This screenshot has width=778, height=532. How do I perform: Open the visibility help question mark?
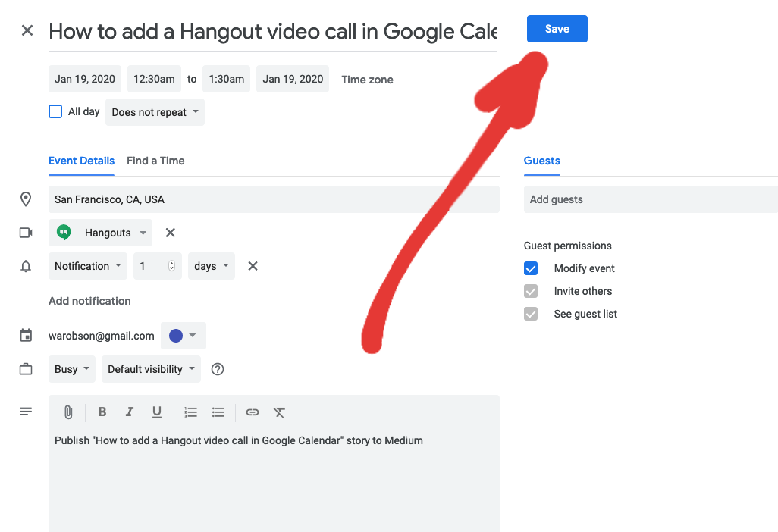point(218,369)
